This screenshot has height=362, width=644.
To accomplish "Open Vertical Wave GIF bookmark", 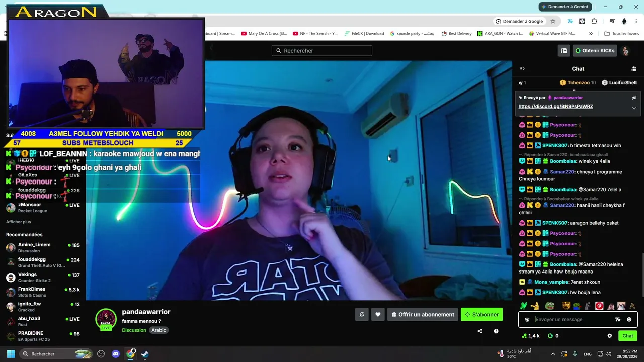I will (x=551, y=34).
